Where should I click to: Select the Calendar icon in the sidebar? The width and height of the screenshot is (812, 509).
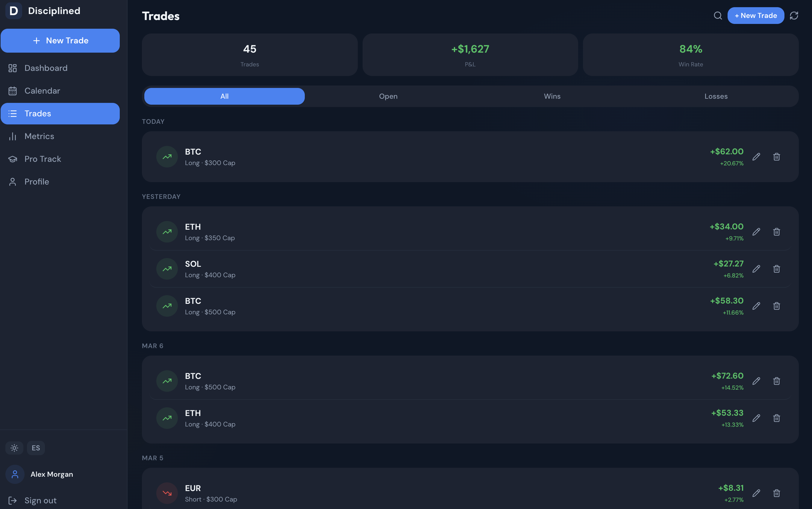tap(13, 91)
